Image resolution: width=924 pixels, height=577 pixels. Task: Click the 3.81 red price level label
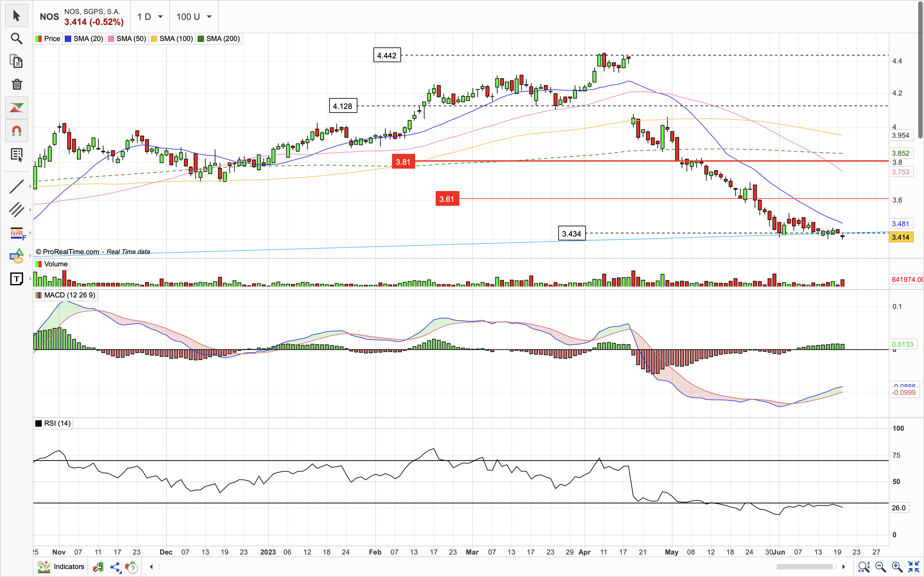click(403, 162)
